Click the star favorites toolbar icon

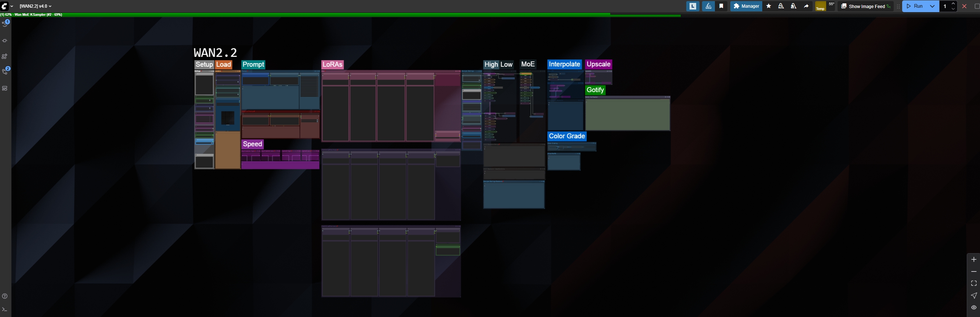pyautogui.click(x=769, y=6)
